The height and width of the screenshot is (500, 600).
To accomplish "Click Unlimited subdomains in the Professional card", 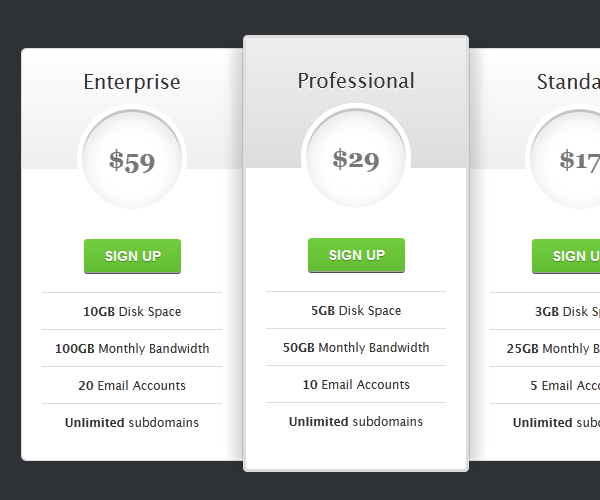I will click(x=356, y=422).
